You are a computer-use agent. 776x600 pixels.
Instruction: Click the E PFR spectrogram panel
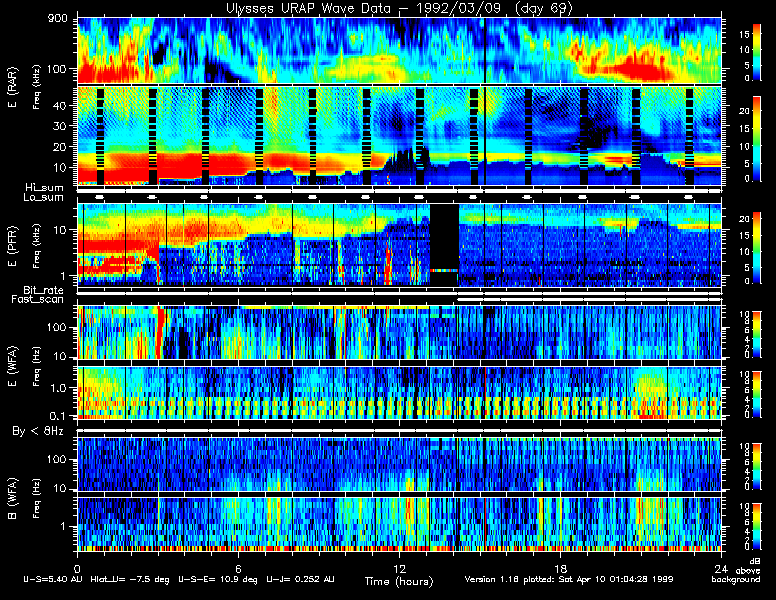[399, 245]
